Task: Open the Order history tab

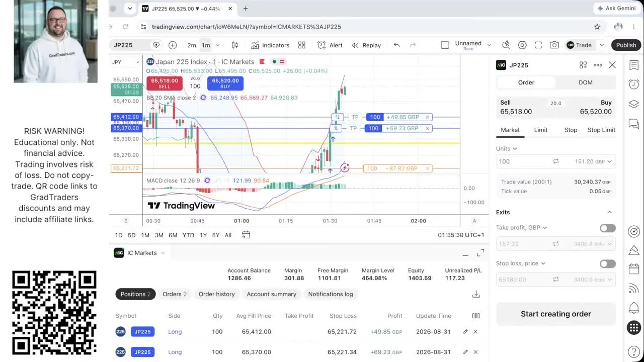Action: (x=217, y=294)
